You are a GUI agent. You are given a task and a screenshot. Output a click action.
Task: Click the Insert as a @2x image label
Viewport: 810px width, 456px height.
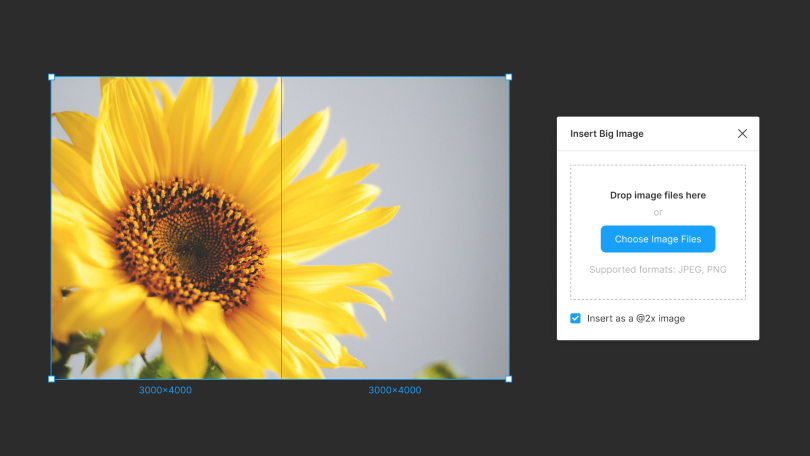coord(636,319)
